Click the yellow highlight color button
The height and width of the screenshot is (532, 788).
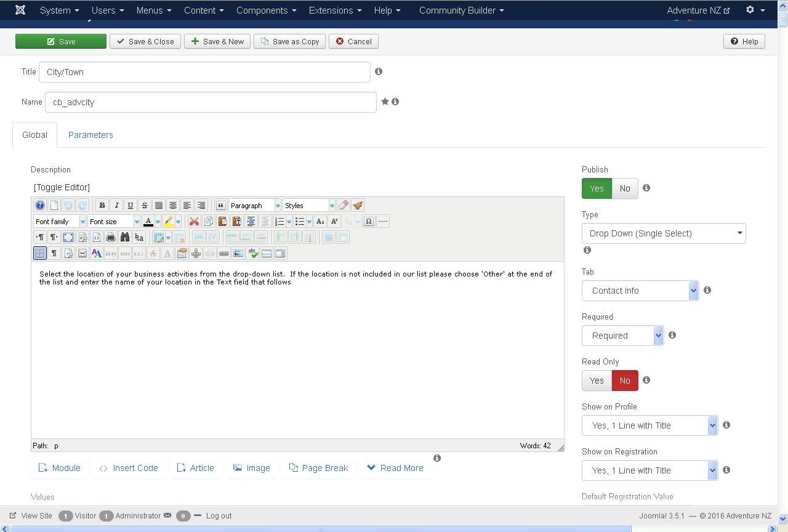coord(168,221)
